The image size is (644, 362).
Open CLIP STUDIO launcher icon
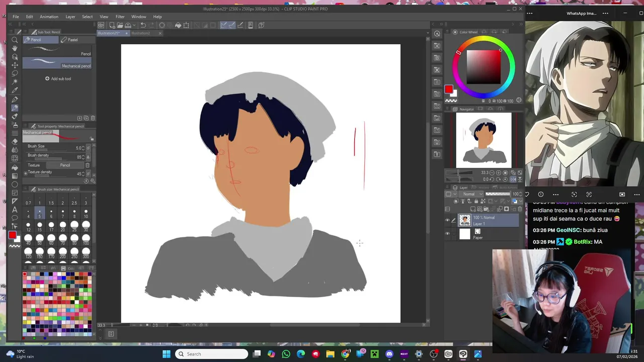[x=101, y=25]
